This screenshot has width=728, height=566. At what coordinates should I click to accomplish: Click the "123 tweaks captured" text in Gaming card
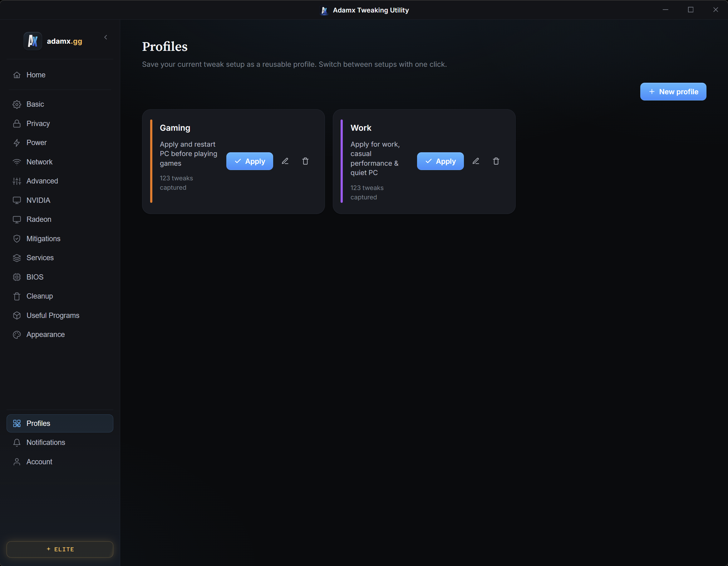(176, 183)
